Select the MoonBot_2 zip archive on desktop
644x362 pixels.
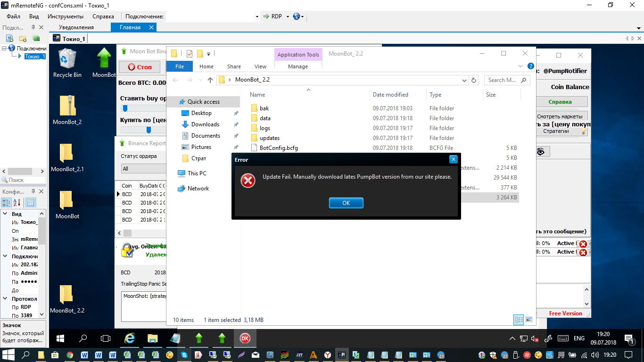[67, 110]
